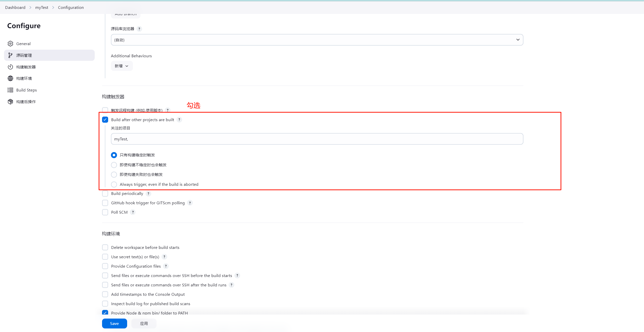644x332 pixels.
Task: Select 即使构建失败时也会触发 radio option
Action: (114, 175)
